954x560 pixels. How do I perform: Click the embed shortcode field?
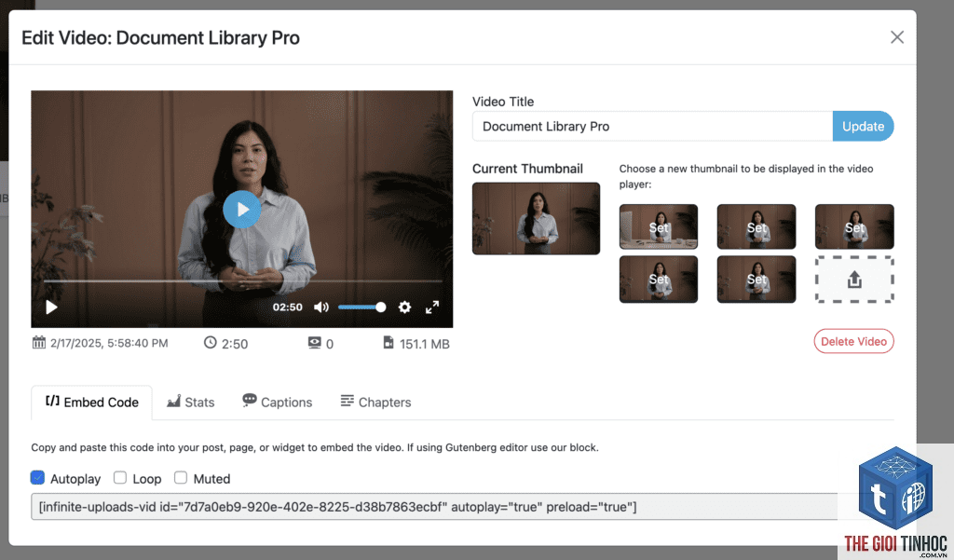click(x=434, y=507)
